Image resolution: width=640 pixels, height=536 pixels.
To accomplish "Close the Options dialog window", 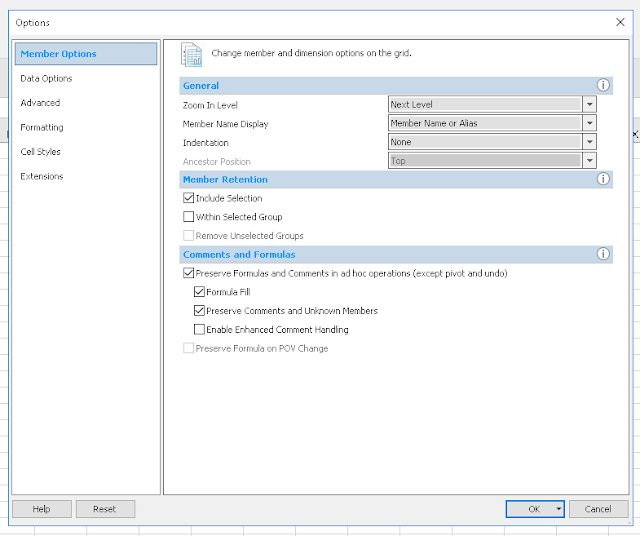I will [620, 21].
